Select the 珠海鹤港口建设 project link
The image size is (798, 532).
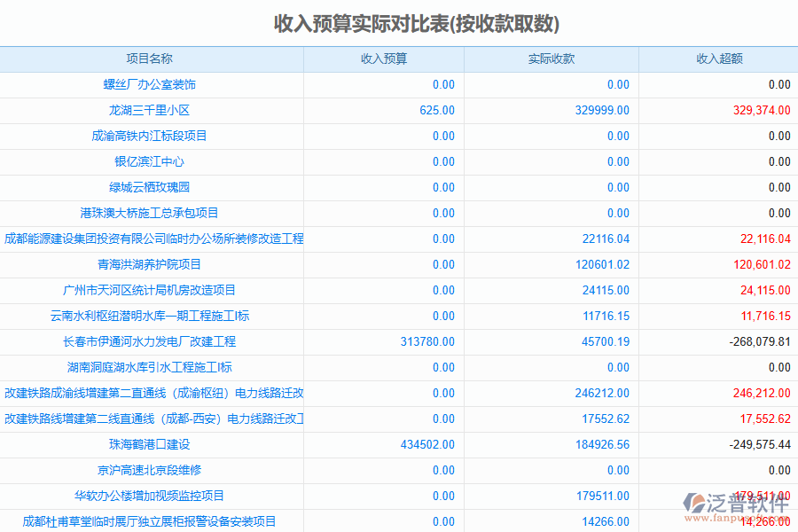click(x=149, y=445)
